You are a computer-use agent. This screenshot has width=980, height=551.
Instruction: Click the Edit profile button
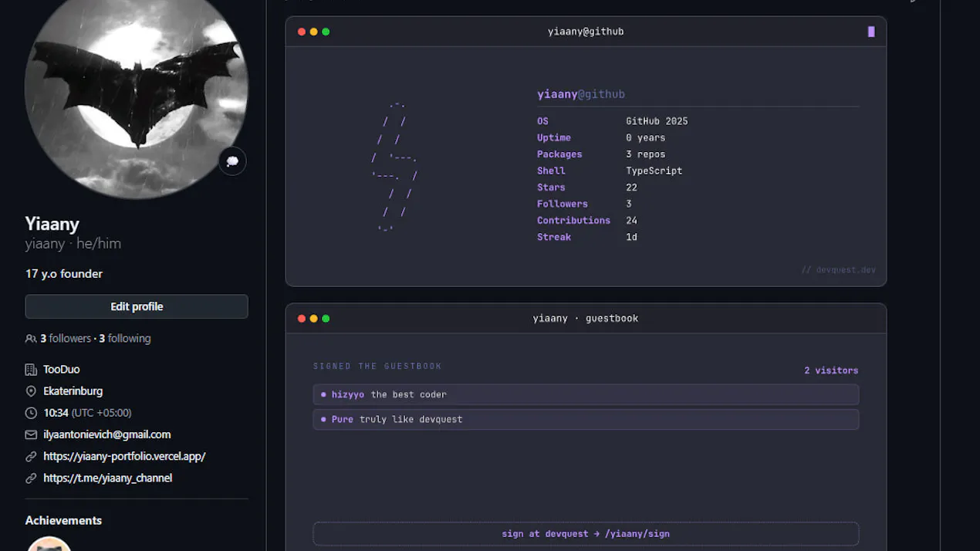137,306
